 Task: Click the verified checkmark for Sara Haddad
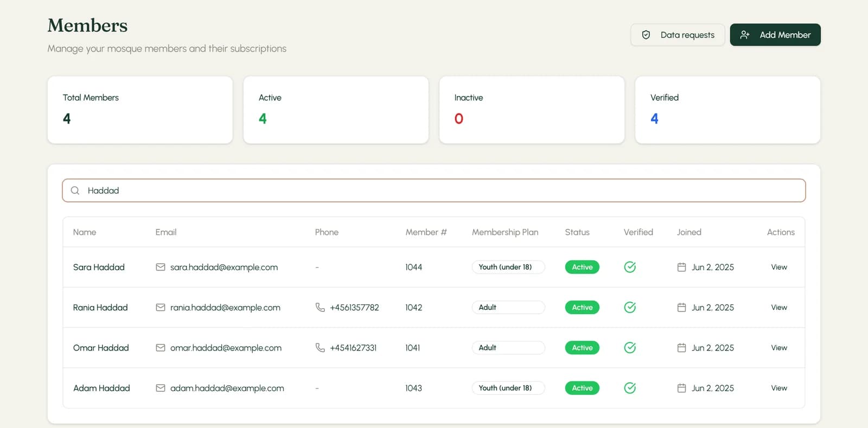pyautogui.click(x=630, y=267)
